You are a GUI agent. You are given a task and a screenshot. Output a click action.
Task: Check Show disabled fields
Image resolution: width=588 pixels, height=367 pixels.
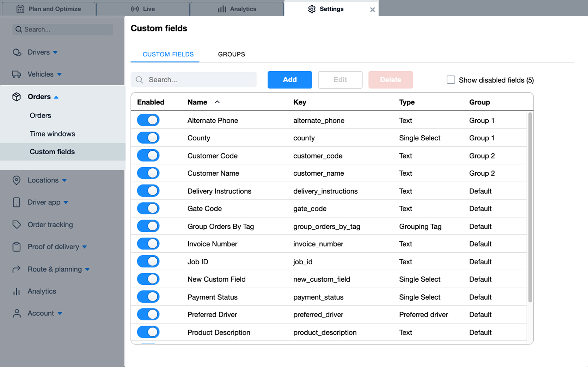[x=451, y=80]
